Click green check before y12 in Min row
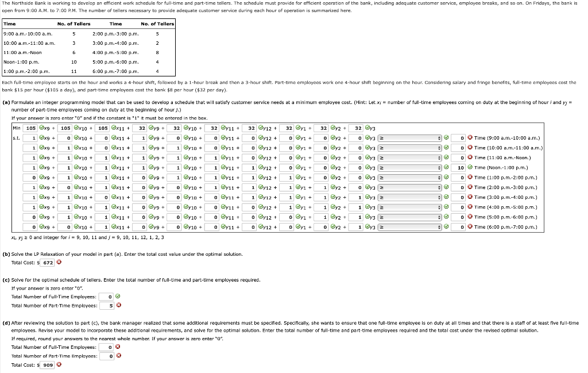Viewport: 588px width, 373px height. pos(261,128)
